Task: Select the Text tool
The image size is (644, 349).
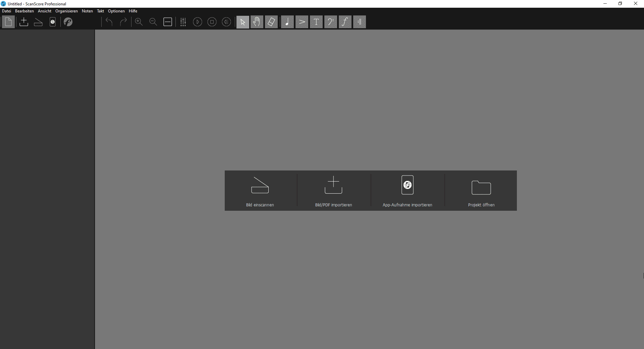Action: (x=316, y=22)
